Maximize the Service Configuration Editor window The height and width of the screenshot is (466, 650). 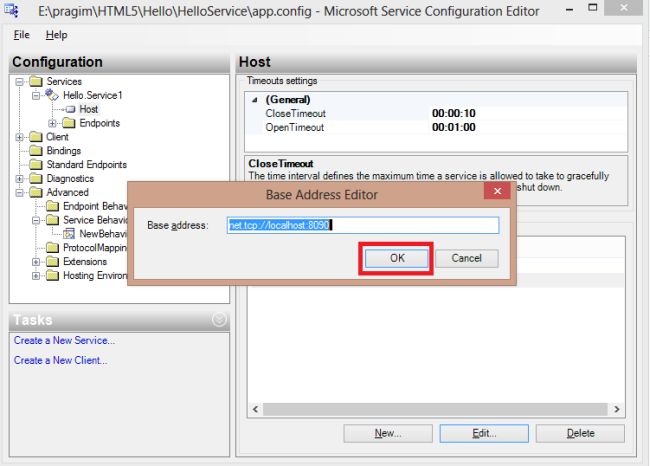tap(593, 8)
